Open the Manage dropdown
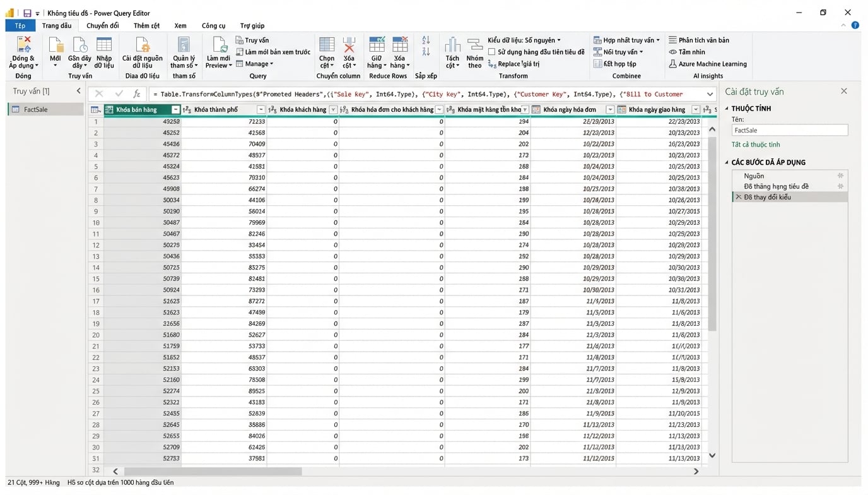The image size is (868, 495). (255, 64)
